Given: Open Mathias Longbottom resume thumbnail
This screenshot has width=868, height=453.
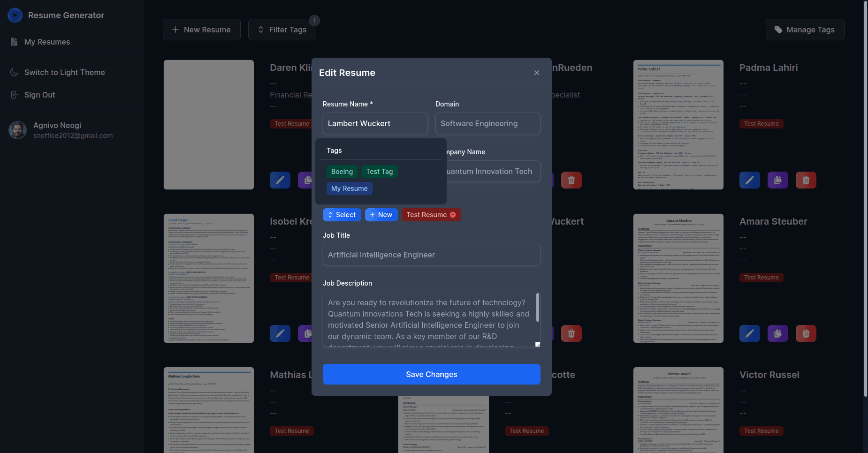Looking at the screenshot, I should coord(209,410).
